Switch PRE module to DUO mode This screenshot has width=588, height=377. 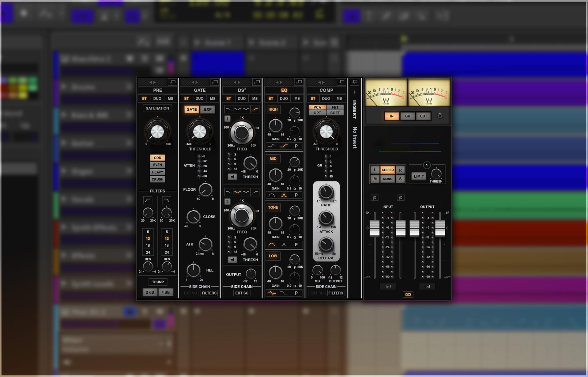pyautogui.click(x=157, y=98)
